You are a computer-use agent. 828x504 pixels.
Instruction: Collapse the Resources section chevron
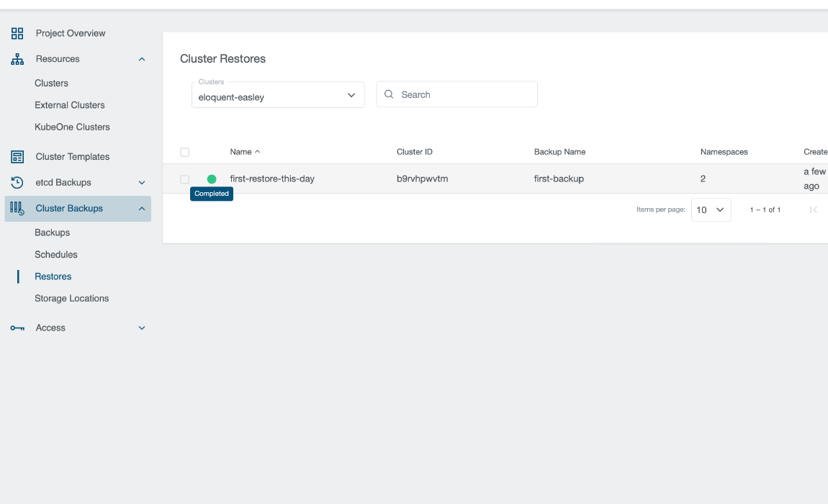[x=141, y=59]
